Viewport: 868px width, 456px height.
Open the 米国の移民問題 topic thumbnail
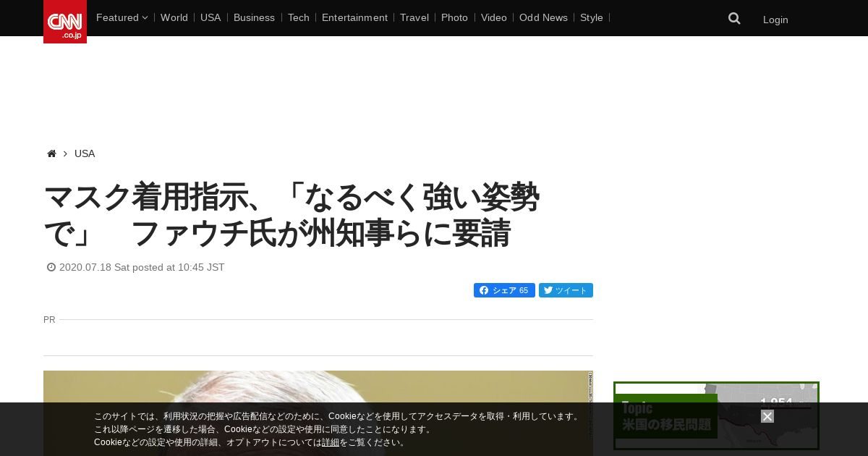coord(716,415)
